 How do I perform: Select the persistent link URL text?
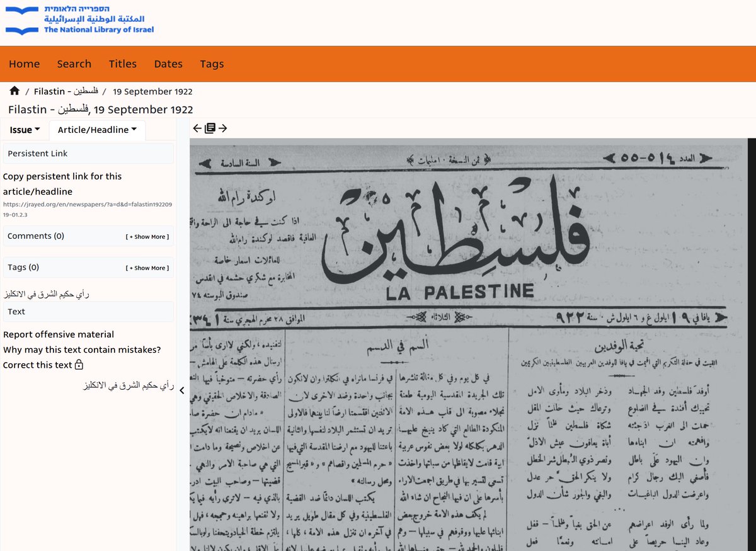point(88,209)
